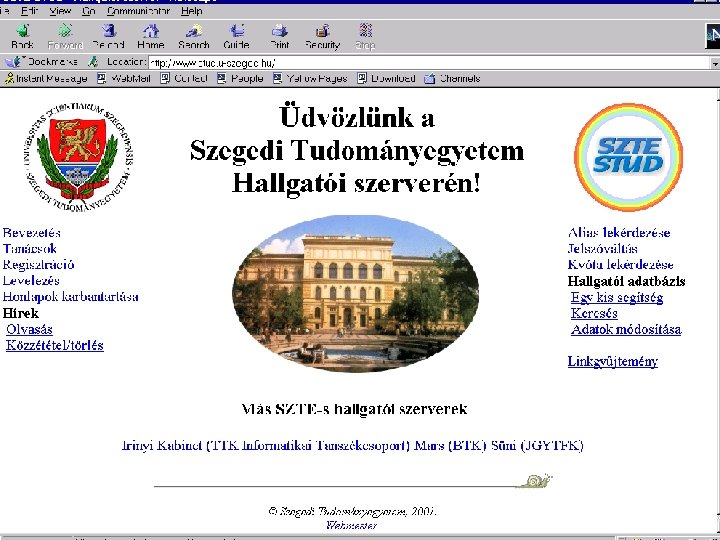Open Irinyi Kabinet server link
This screenshot has width=720, height=540.
(x=265, y=445)
